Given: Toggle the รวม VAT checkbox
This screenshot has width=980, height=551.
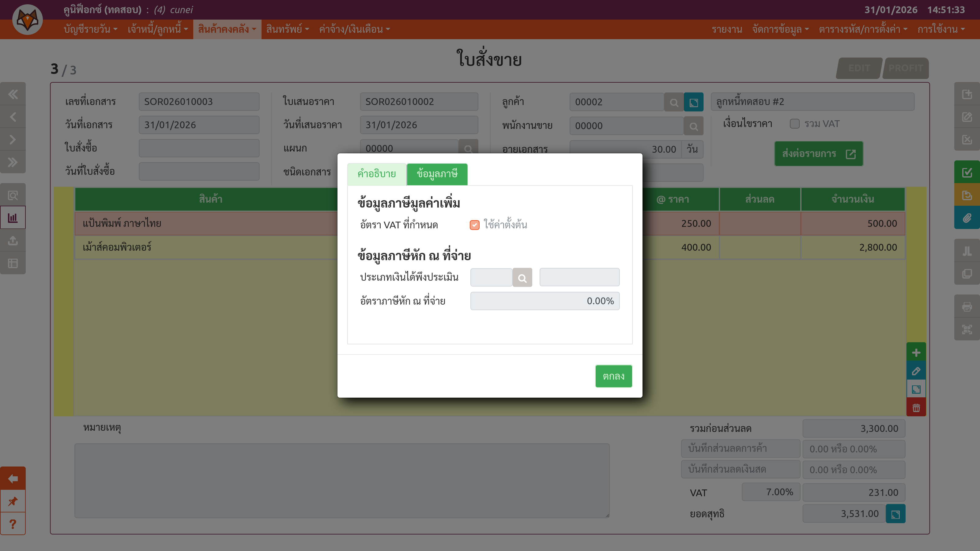Looking at the screenshot, I should [794, 124].
